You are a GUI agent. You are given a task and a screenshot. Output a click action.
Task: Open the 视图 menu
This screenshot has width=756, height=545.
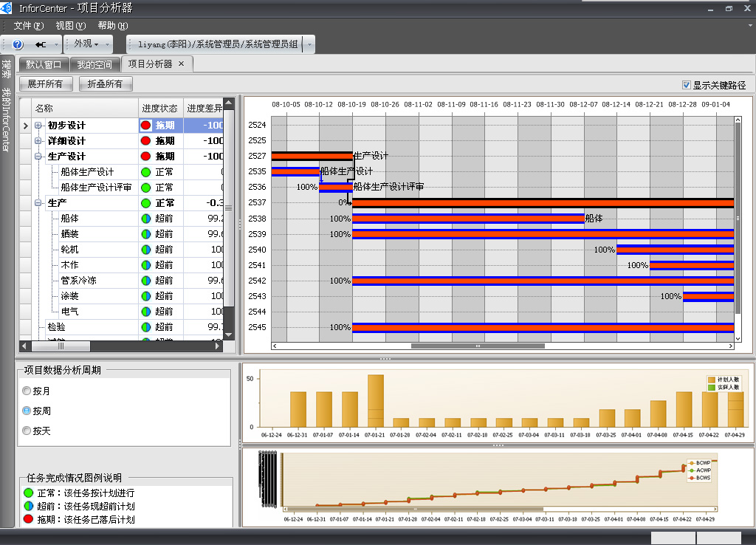coord(70,26)
